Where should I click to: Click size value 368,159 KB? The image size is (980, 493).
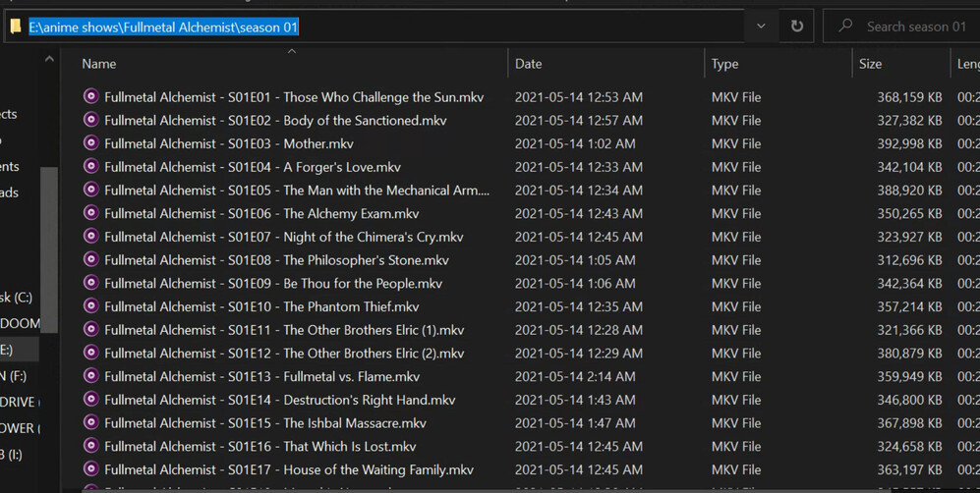(909, 96)
